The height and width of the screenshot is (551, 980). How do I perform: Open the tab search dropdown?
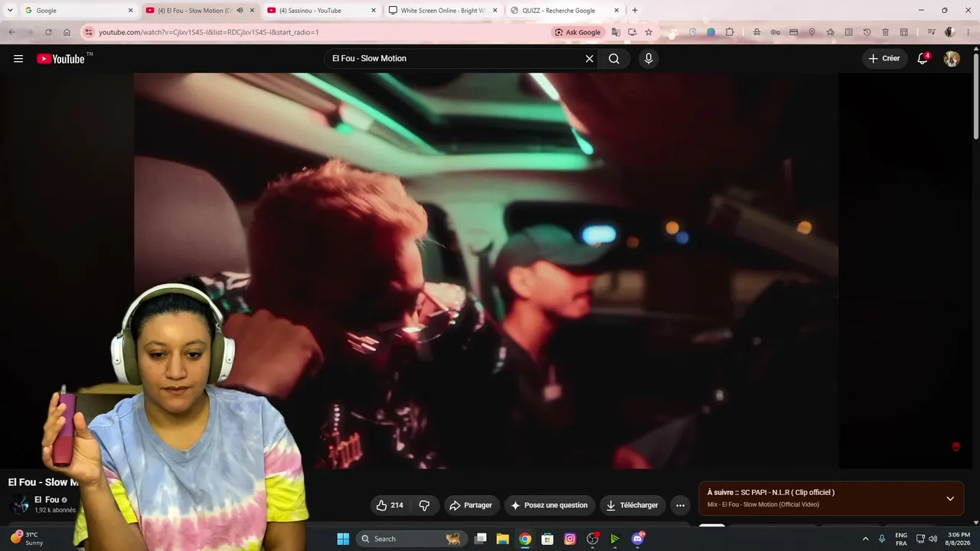point(10,11)
